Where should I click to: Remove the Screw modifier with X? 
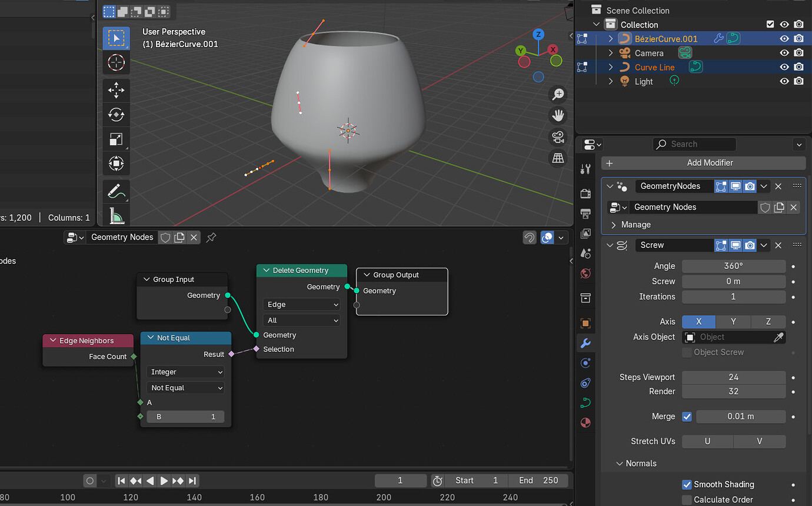[x=778, y=245]
